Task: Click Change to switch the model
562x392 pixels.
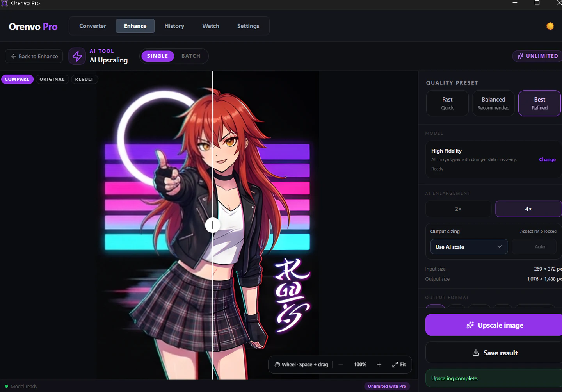Action: [547, 159]
